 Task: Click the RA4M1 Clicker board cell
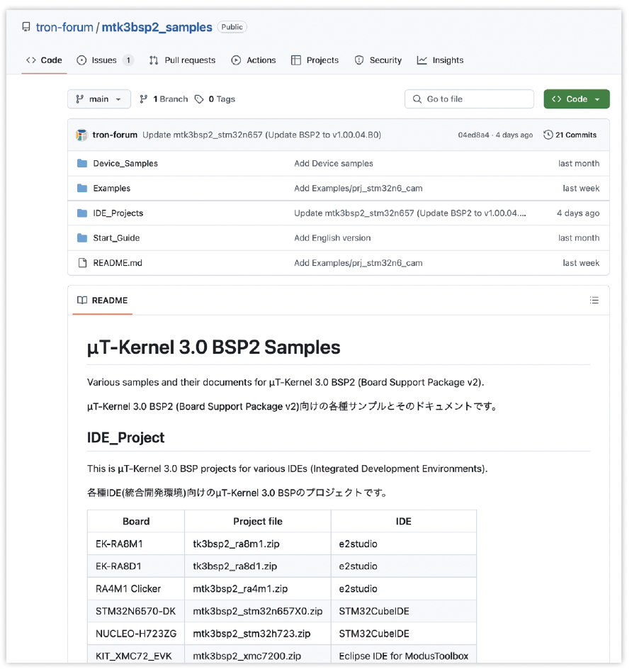(x=136, y=589)
